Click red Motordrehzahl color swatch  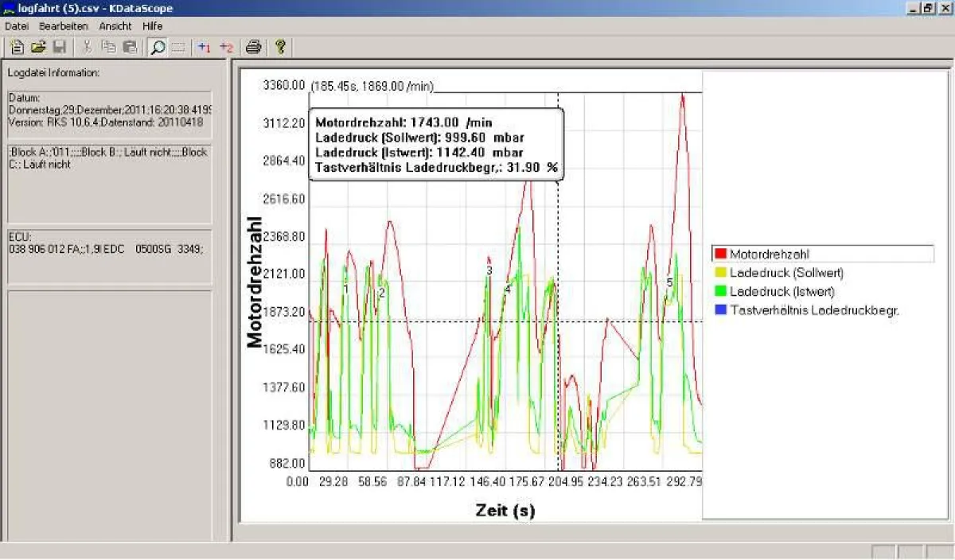click(720, 254)
